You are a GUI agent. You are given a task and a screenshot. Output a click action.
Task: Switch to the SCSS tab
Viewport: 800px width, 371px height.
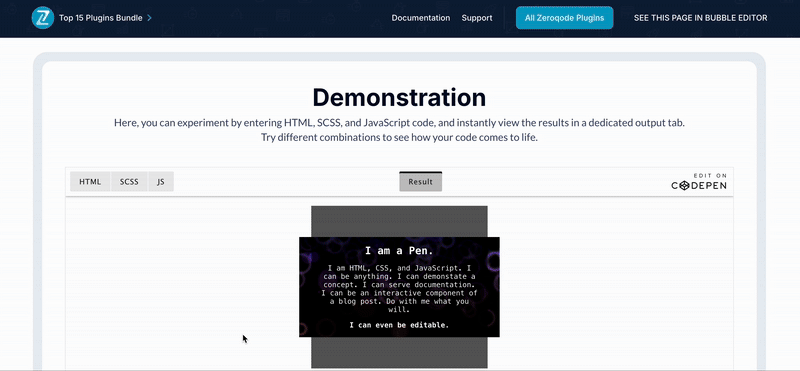(x=129, y=182)
